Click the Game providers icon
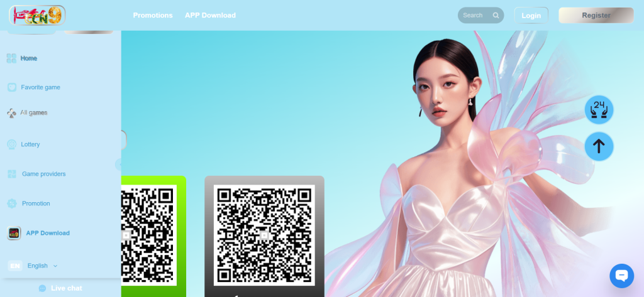644x297 pixels. [x=11, y=174]
